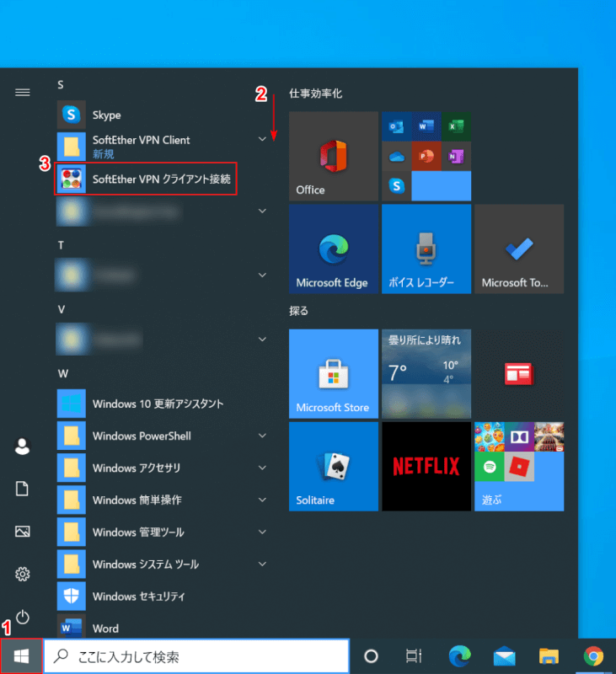
Task: Select the letter S section header
Action: pyautogui.click(x=61, y=84)
